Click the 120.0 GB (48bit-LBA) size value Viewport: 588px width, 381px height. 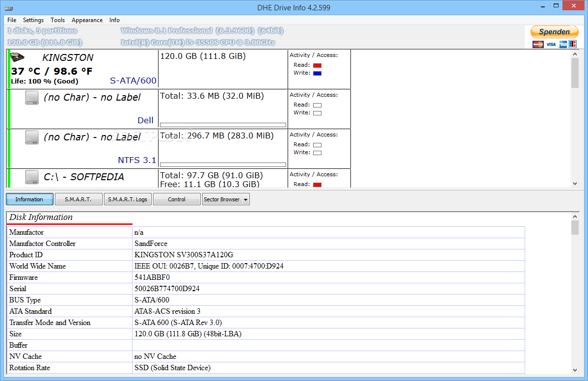[x=188, y=334]
